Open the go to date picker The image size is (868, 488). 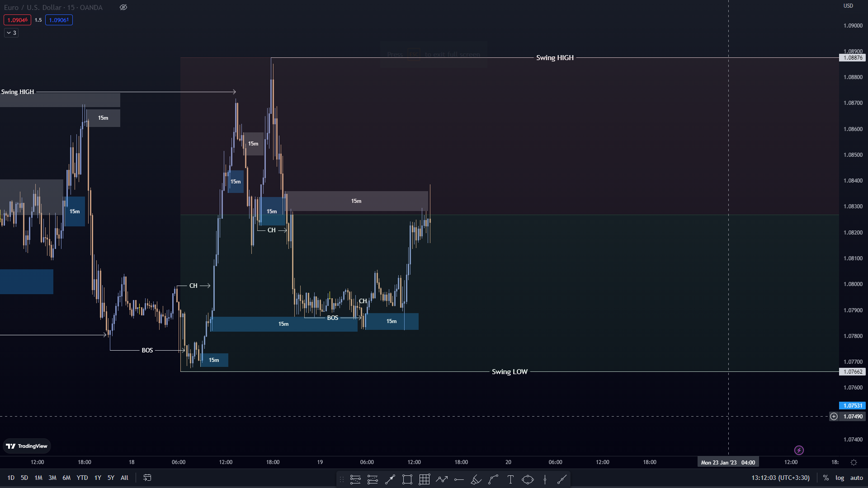147,478
